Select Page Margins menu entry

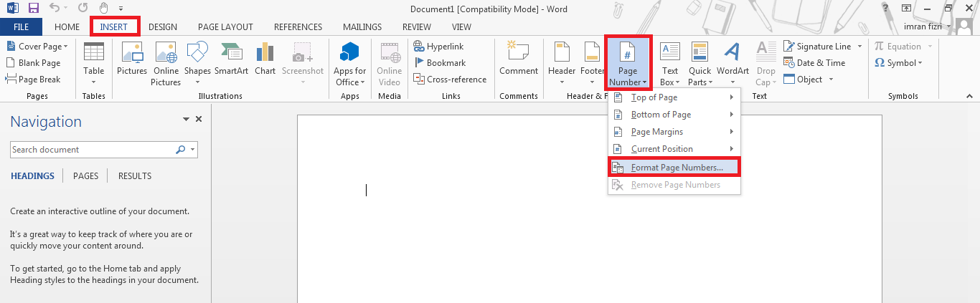[x=674, y=132]
